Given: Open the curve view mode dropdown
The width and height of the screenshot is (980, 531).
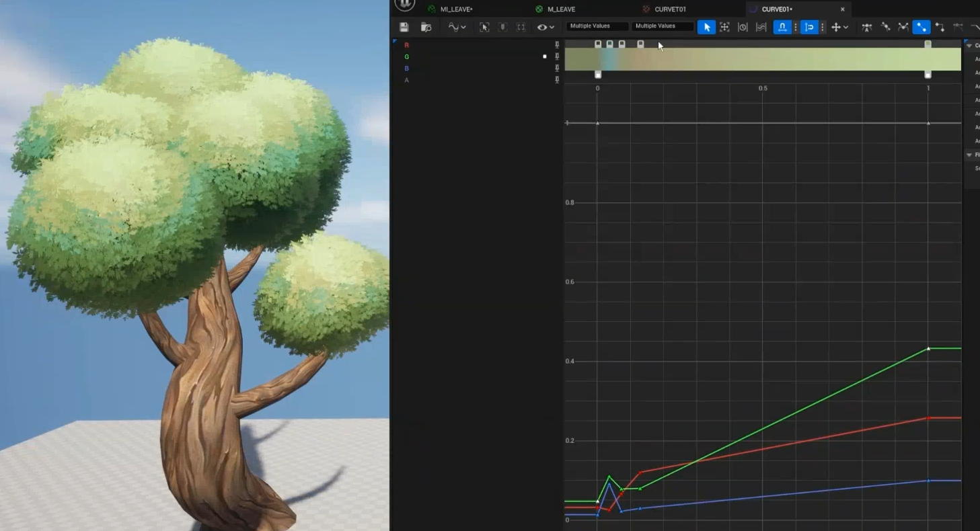Looking at the screenshot, I should (457, 27).
